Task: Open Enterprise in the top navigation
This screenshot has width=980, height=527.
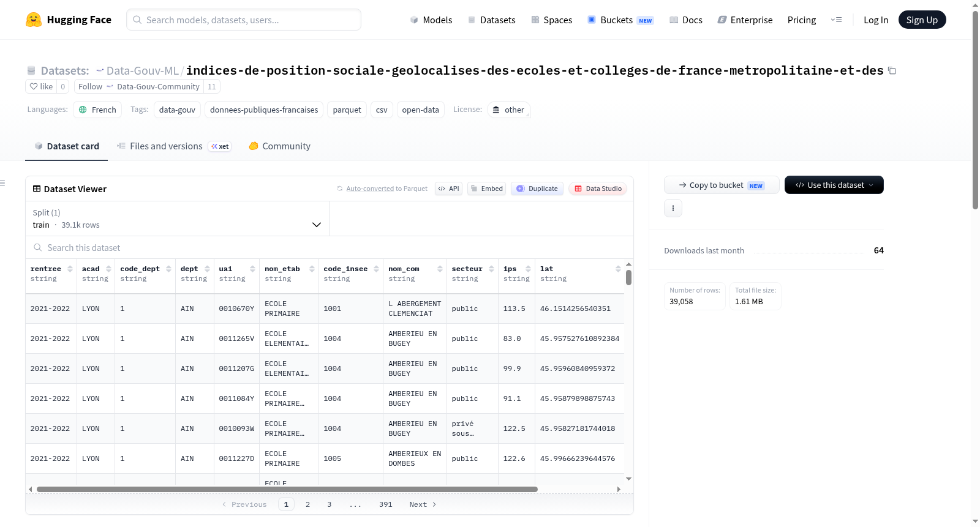Action: pos(745,20)
